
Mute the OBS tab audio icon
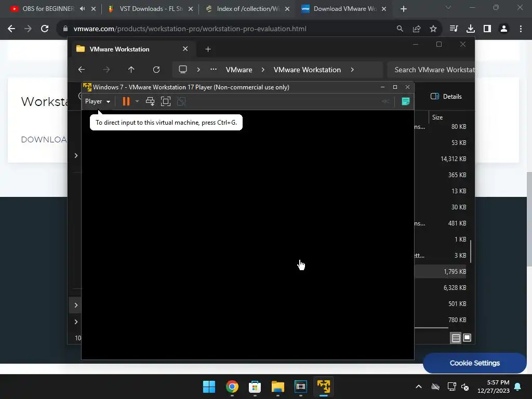coord(82,9)
